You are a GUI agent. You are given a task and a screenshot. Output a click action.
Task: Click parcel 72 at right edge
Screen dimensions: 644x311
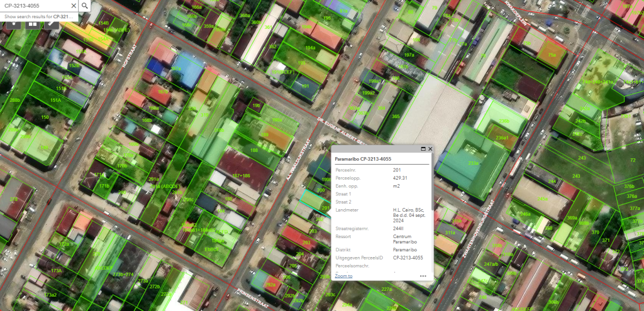coord(631,161)
